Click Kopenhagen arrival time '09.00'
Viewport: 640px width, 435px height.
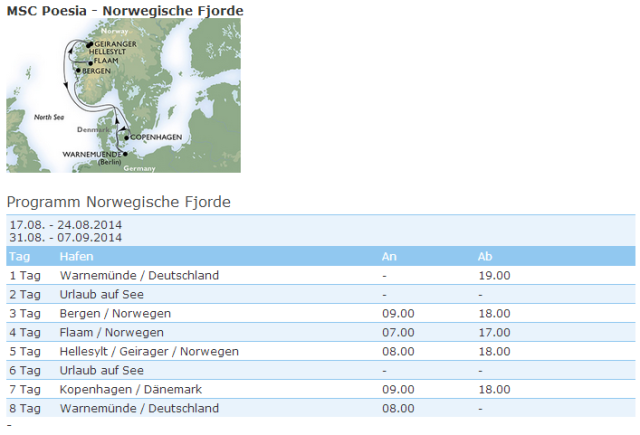pyautogui.click(x=398, y=389)
